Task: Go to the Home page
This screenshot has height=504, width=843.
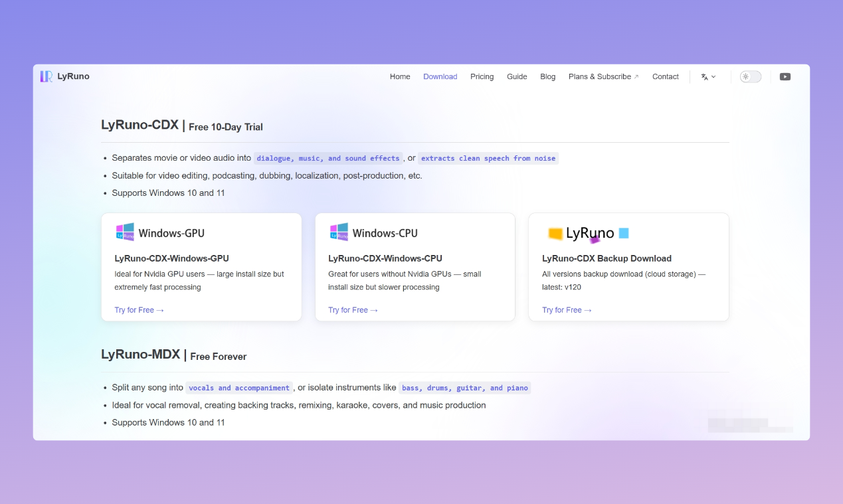Action: coord(400,77)
